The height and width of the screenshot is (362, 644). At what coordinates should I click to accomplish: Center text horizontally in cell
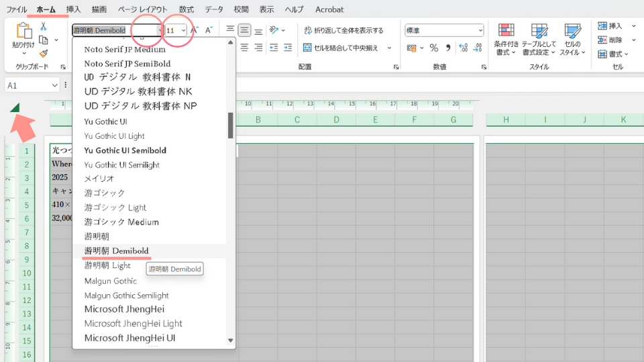[244, 48]
